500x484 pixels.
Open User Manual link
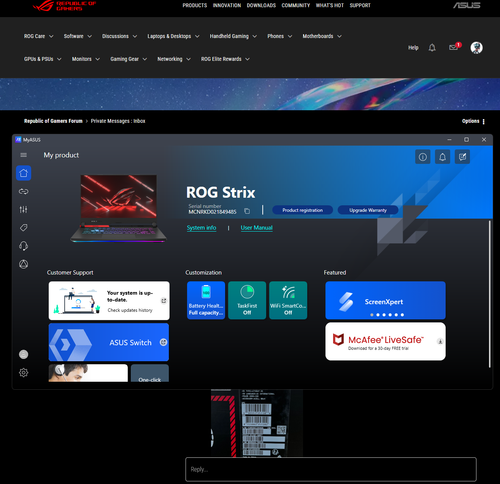[x=256, y=228]
